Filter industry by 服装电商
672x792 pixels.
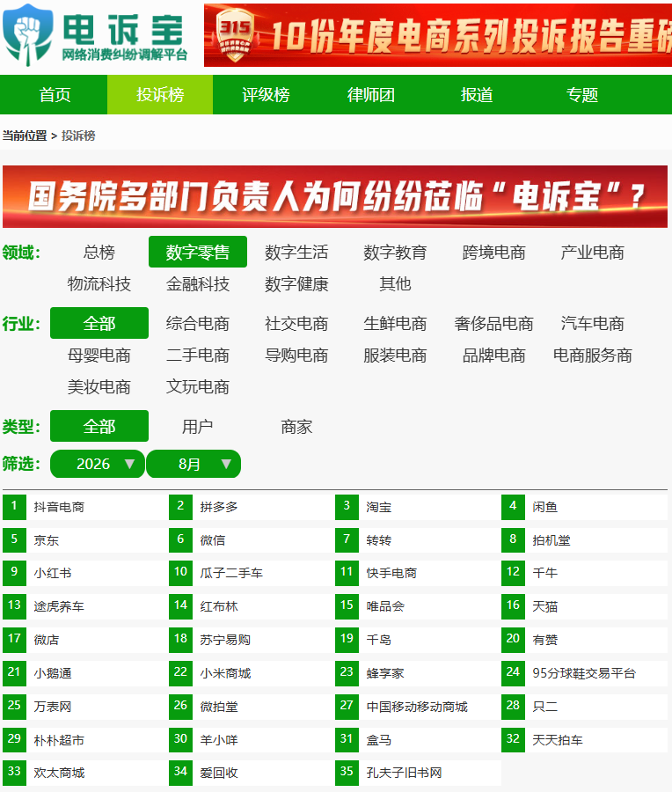395,356
